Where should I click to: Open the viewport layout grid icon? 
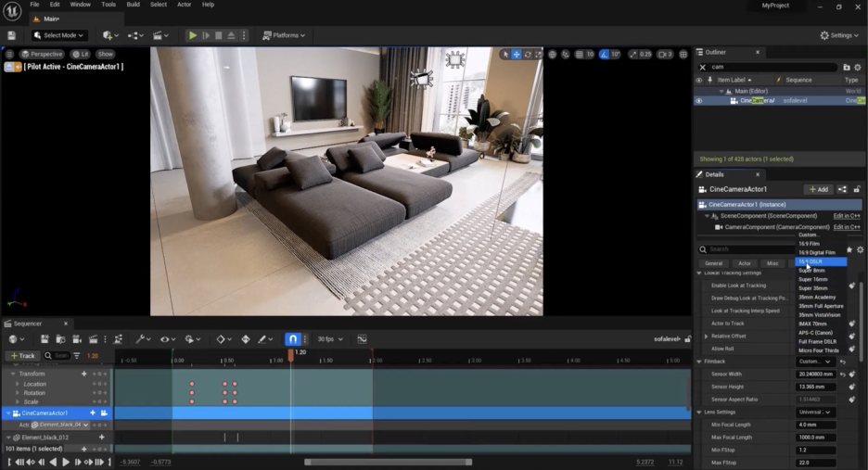(x=683, y=55)
